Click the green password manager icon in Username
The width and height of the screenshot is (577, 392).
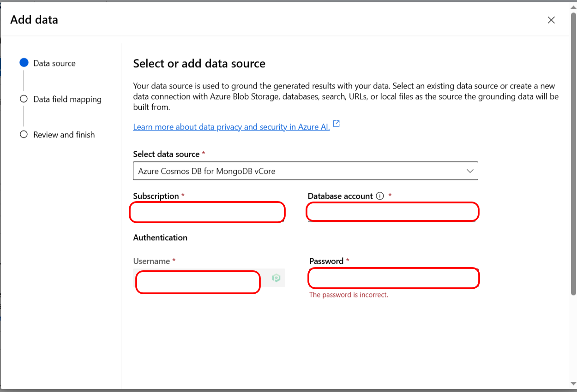pos(276,278)
